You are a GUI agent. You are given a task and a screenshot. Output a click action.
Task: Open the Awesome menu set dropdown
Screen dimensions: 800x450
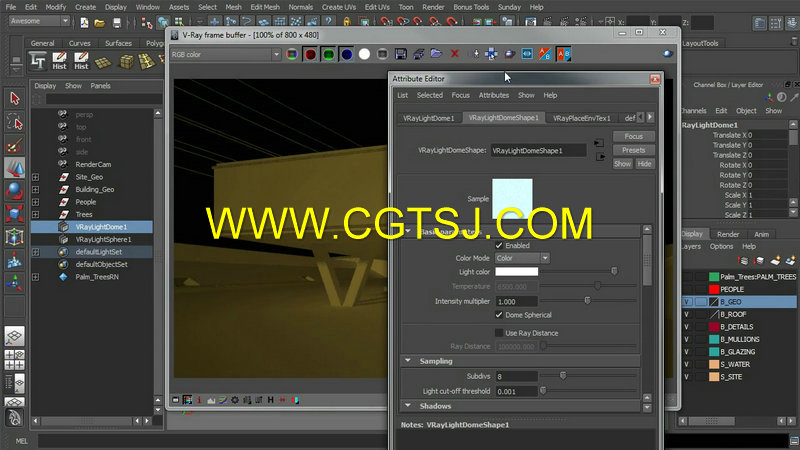(39, 21)
